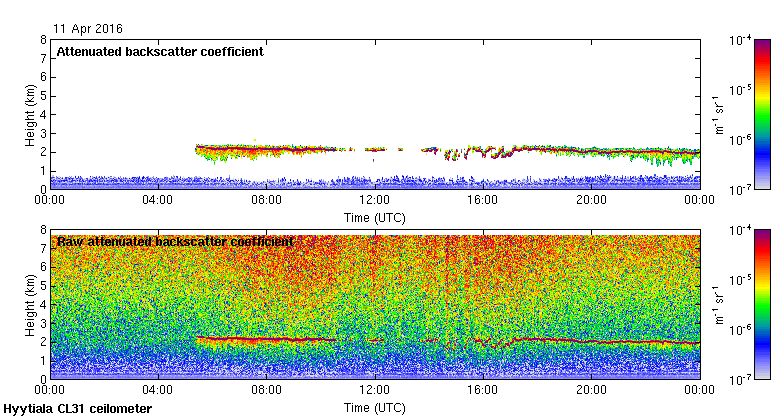Click the bottom plot's 'Time (UTC)' axis label
Image resolution: width=780 pixels, height=420 pixels.
coord(375,408)
